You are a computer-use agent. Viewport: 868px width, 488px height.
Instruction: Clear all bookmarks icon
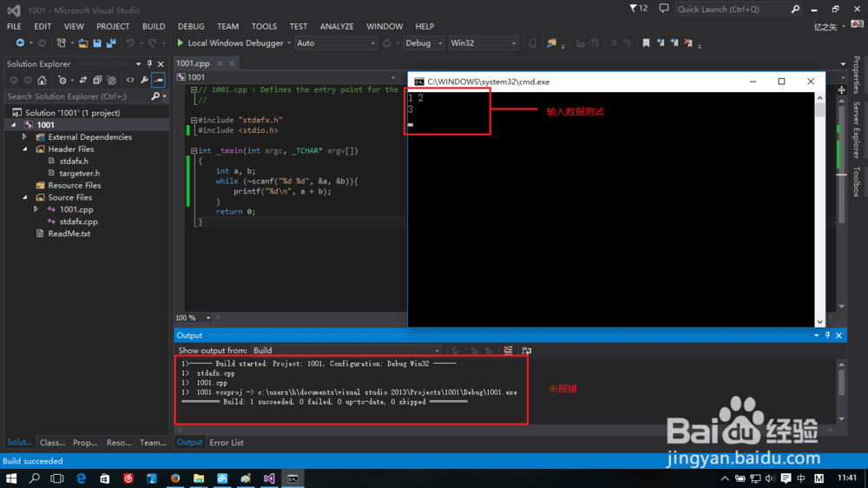click(x=688, y=43)
